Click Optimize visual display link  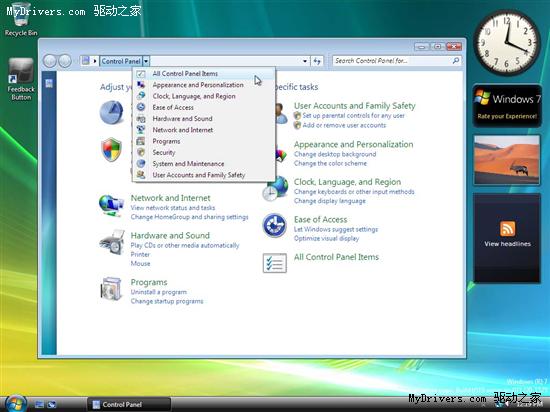(x=327, y=238)
